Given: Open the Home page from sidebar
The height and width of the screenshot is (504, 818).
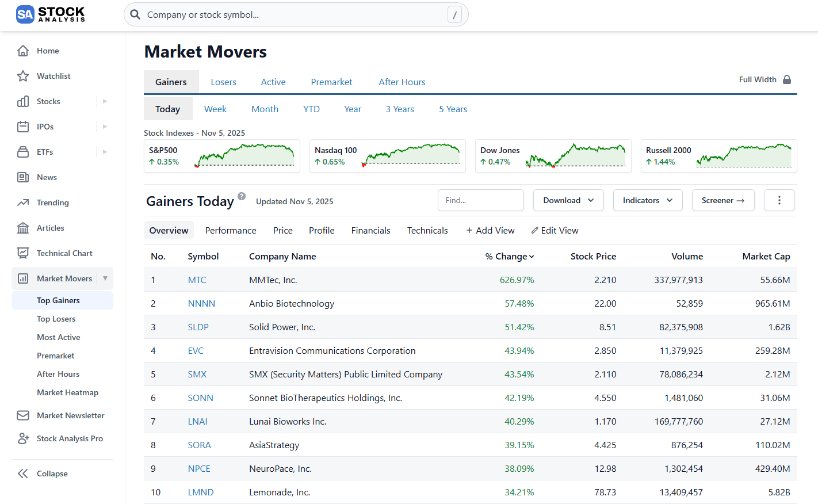Looking at the screenshot, I should coord(48,51).
